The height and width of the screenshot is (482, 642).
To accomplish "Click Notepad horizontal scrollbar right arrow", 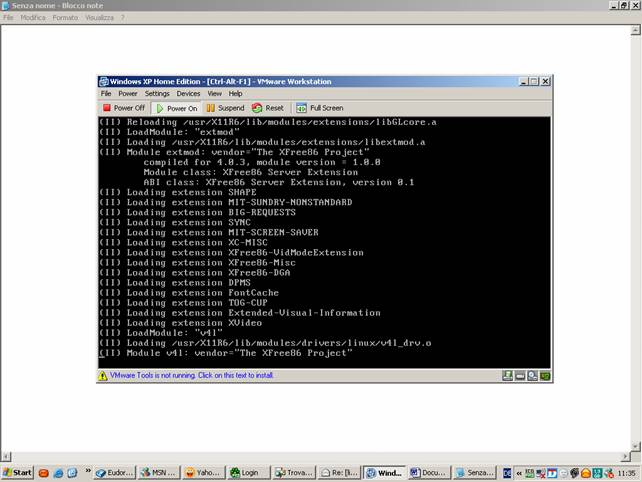I will click(625, 456).
